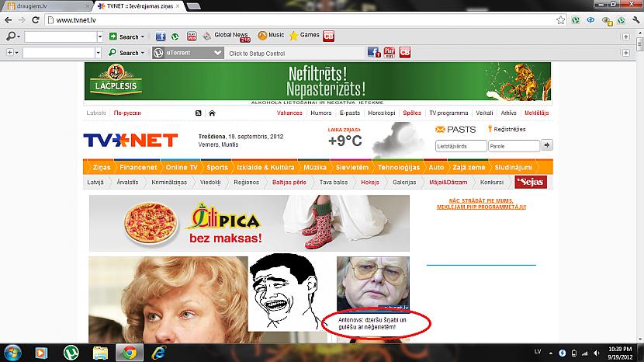Screen dimensions: 644x362
Task: Open Meklētājs link
Action: coord(536,113)
